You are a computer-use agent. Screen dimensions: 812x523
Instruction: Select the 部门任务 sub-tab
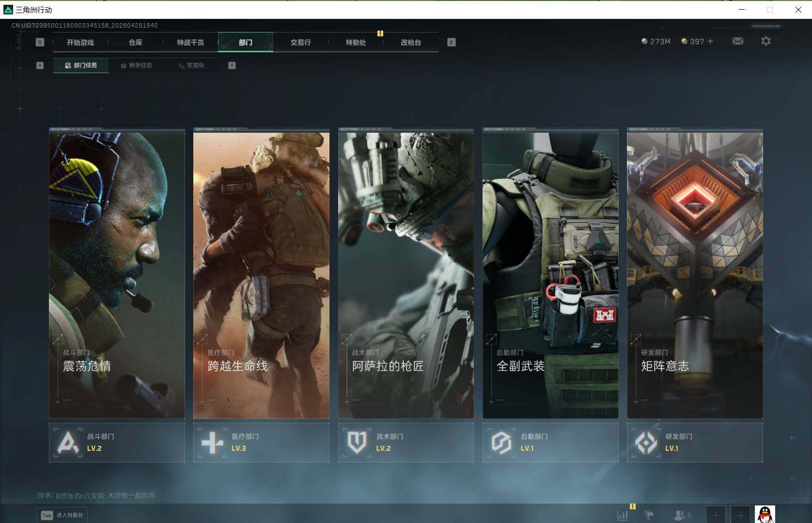(81, 65)
